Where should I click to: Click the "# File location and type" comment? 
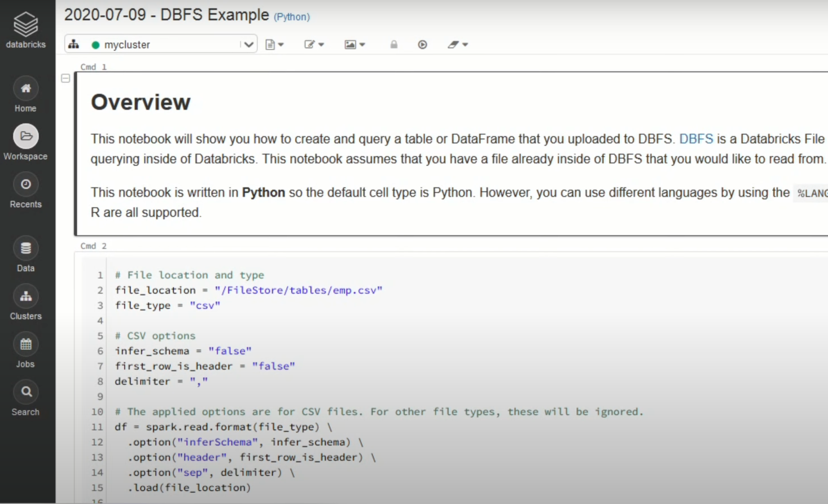(x=190, y=275)
